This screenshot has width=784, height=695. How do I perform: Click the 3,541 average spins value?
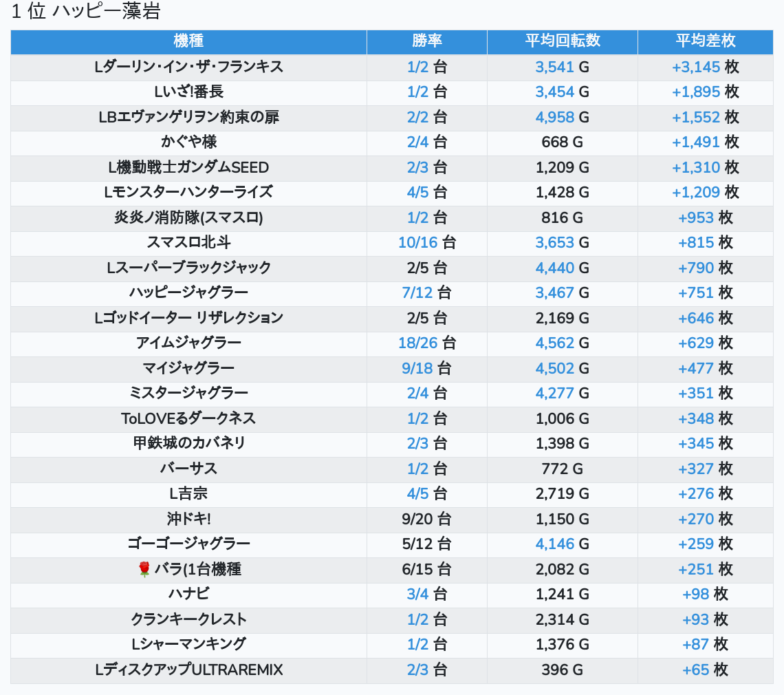[x=554, y=67]
